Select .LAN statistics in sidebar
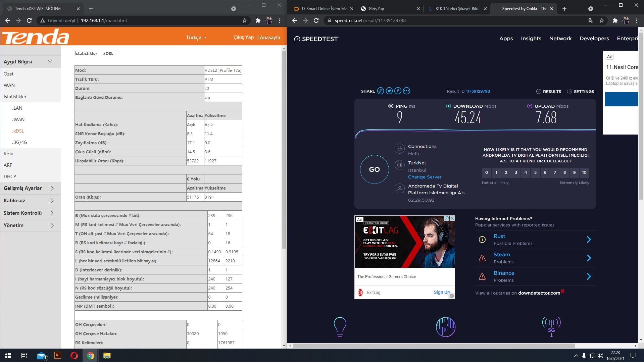644x362 pixels. 17,108
